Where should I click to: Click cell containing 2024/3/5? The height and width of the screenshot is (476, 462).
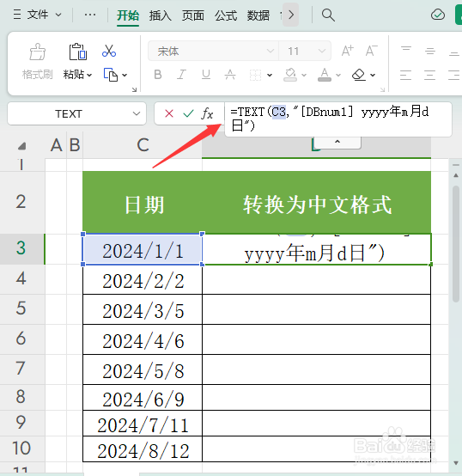(x=143, y=309)
